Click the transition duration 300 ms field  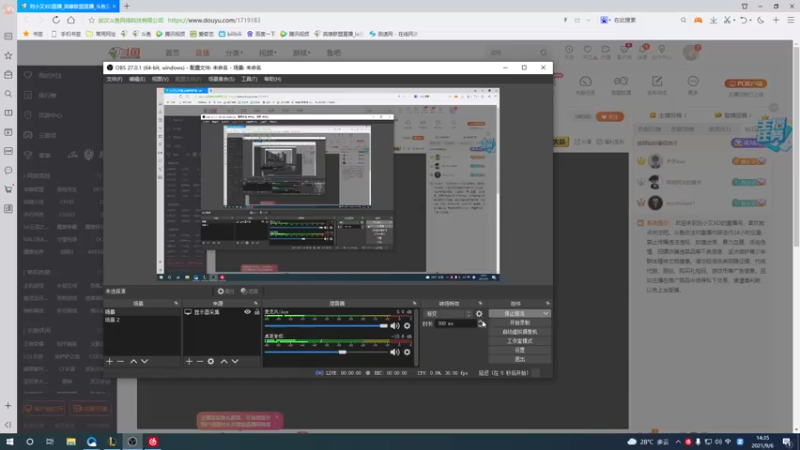456,323
